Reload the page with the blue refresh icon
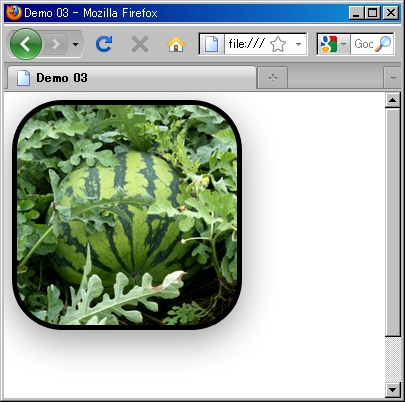Viewport: 405px width, 402px height. point(104,44)
